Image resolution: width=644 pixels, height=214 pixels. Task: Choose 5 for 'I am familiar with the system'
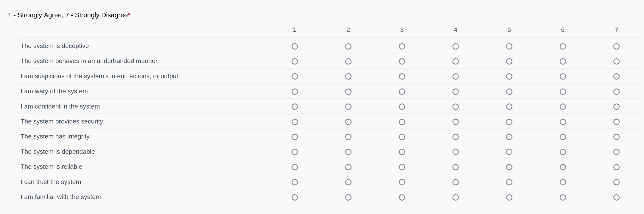coord(509,197)
